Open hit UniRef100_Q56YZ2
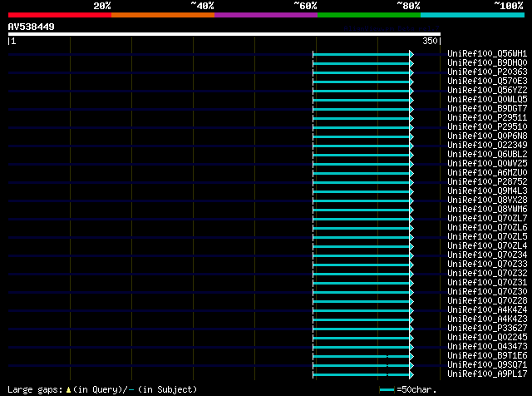Image resolution: width=532 pixels, height=396 pixels. [x=487, y=91]
